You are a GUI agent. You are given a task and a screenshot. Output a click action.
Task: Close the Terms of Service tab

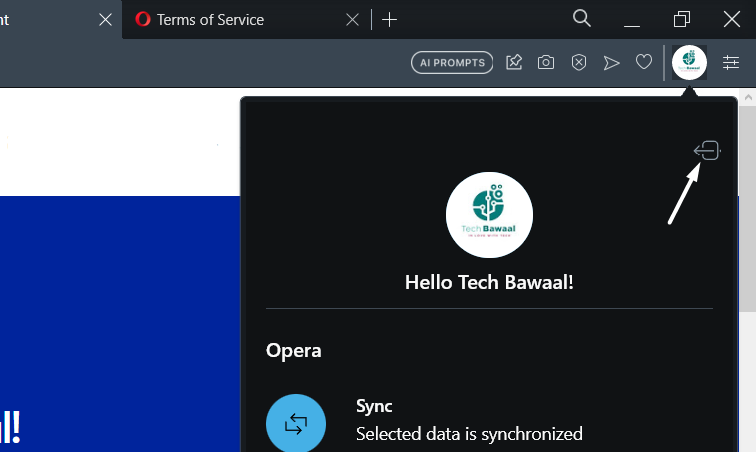(x=352, y=20)
